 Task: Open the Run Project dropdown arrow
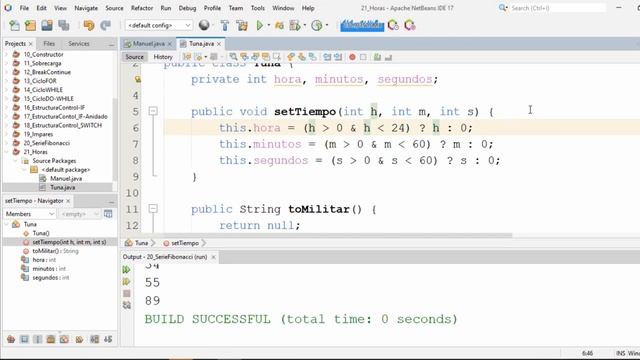click(269, 25)
